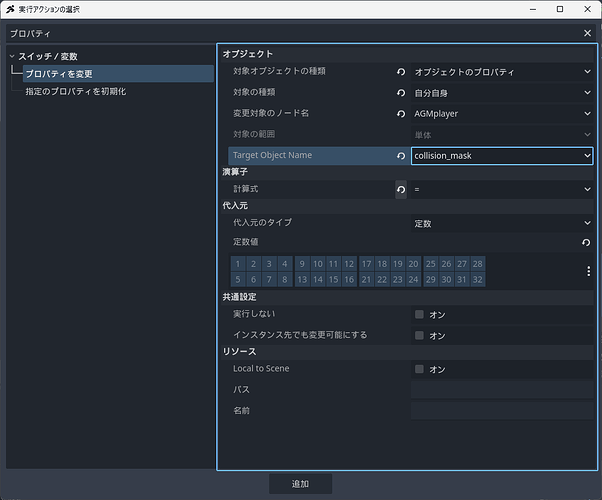Toggle collision layer bit 28
The image size is (602, 500).
pos(478,264)
